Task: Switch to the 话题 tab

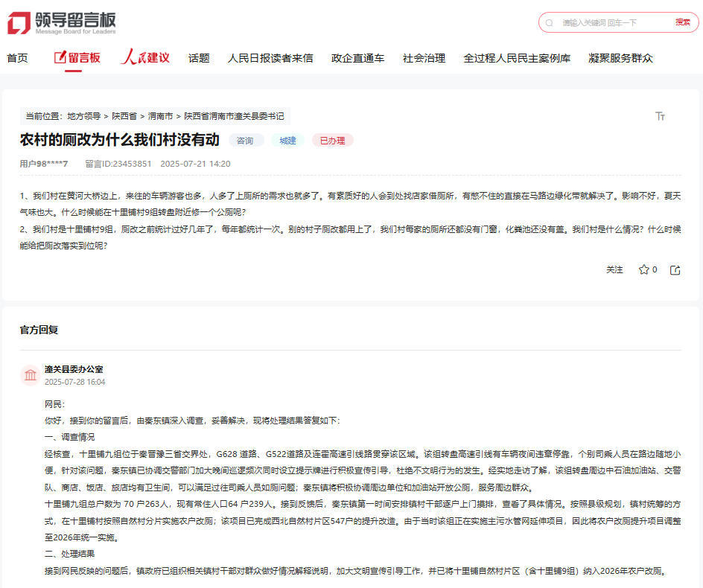Action: (x=199, y=58)
